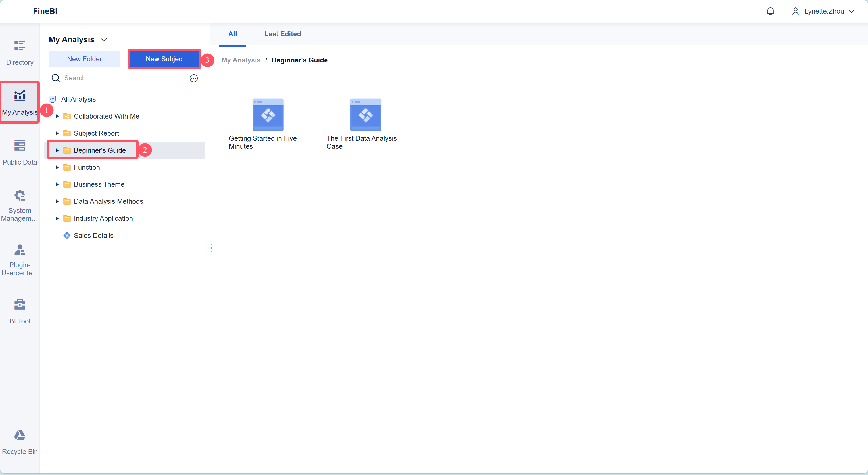
Task: Expand the Industry Application folder
Action: [57, 219]
